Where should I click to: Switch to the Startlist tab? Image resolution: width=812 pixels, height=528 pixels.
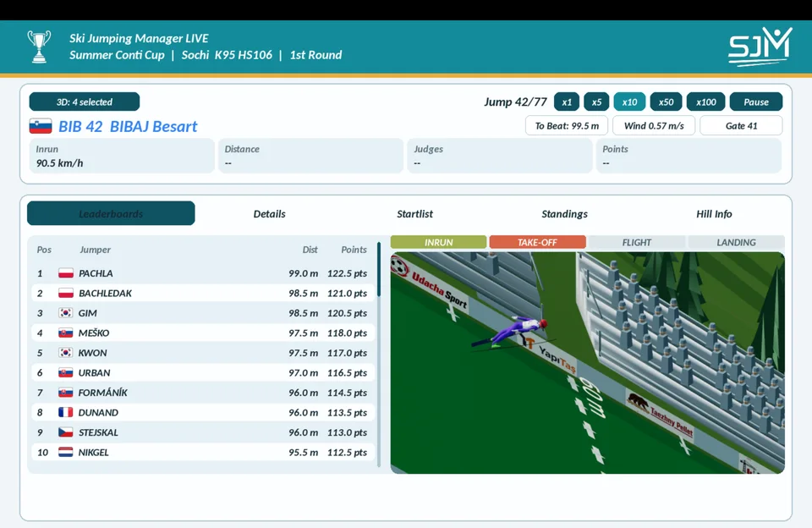(414, 213)
